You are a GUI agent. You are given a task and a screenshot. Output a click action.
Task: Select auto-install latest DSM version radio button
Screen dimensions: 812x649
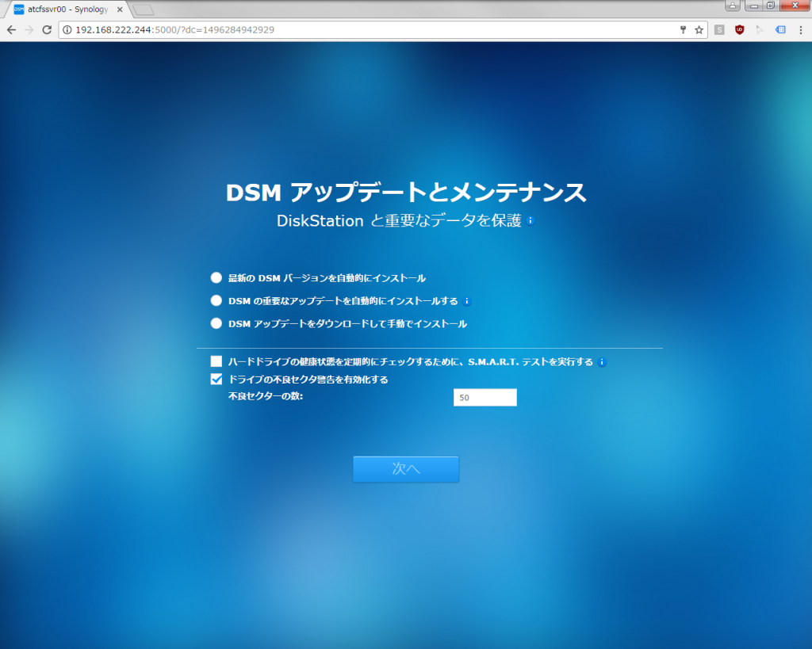coord(216,278)
